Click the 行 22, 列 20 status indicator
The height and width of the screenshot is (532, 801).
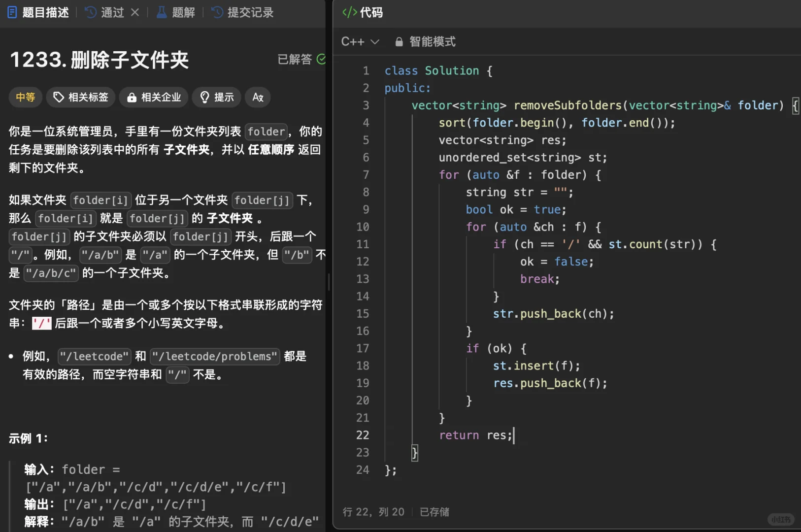[373, 512]
